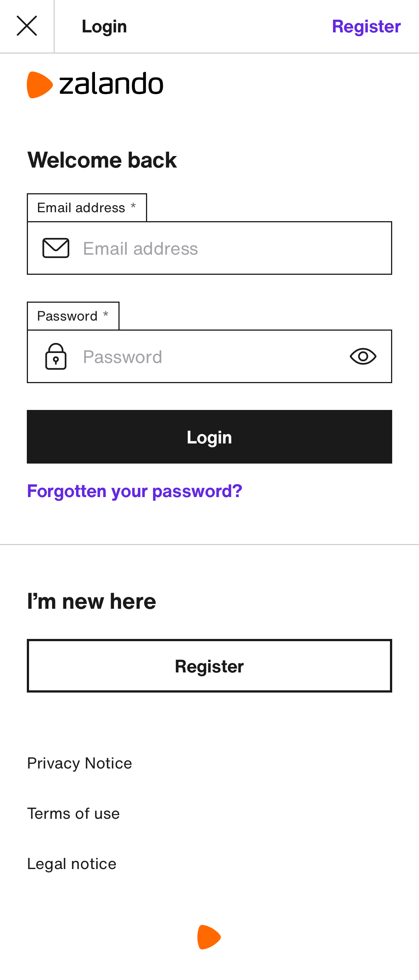Click the Zalando logo at top
The width and height of the screenshot is (419, 980).
[x=94, y=84]
